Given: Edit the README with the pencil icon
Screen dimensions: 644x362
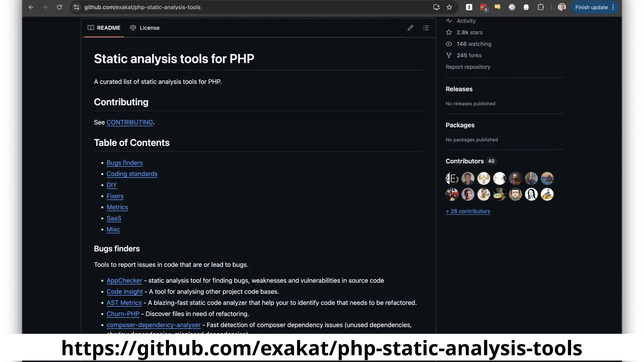Looking at the screenshot, I should click(x=410, y=28).
